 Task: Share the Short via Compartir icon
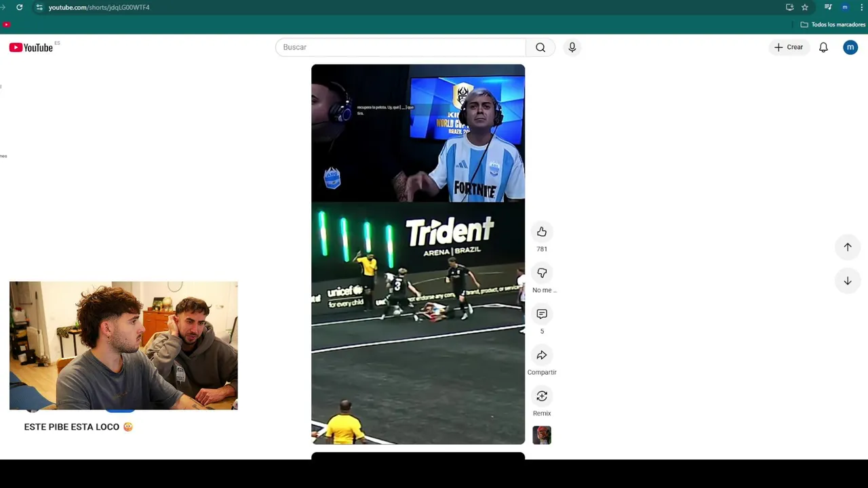pyautogui.click(x=542, y=355)
